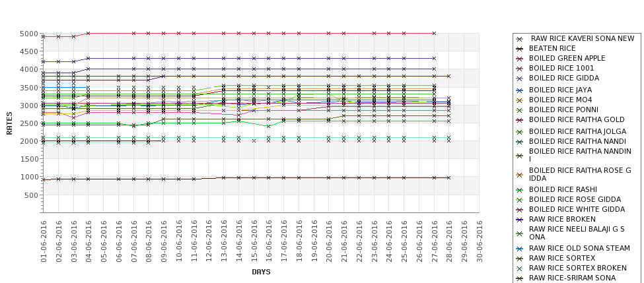Screen dimensions: 644x283
Task: Select the 13-06-2016 date tick
Action: click(223, 241)
